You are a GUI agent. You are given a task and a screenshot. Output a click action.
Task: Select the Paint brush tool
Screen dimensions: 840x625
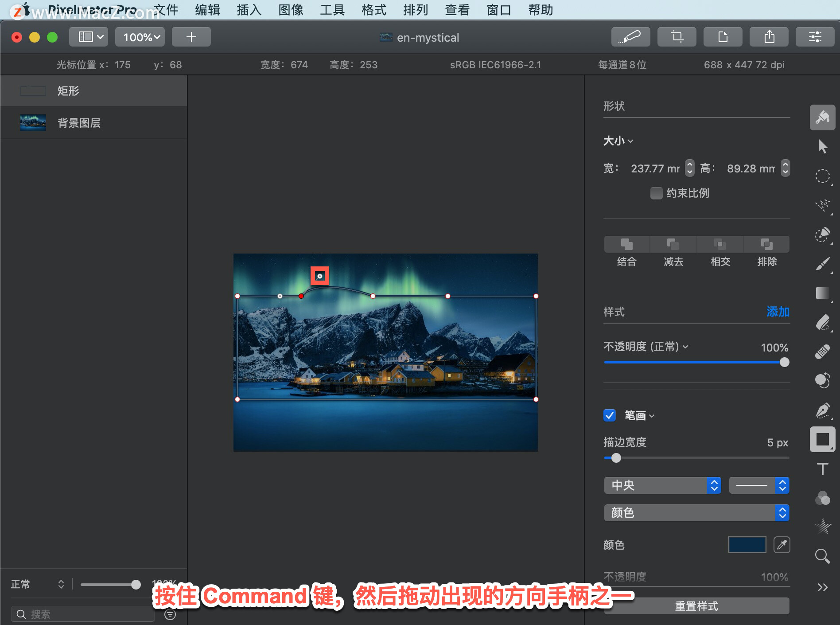[x=822, y=264]
